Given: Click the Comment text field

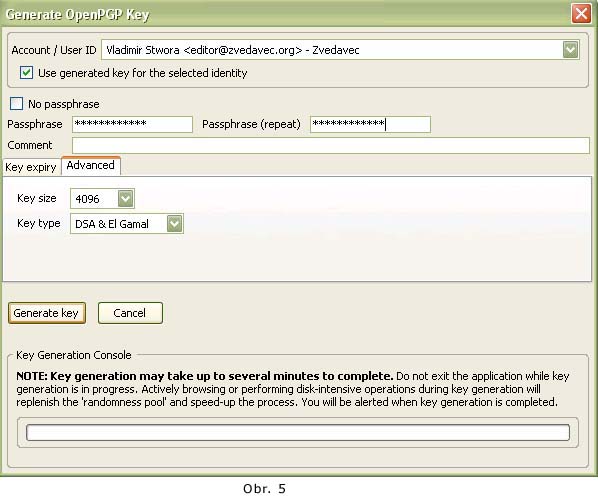Looking at the screenshot, I should click(331, 145).
